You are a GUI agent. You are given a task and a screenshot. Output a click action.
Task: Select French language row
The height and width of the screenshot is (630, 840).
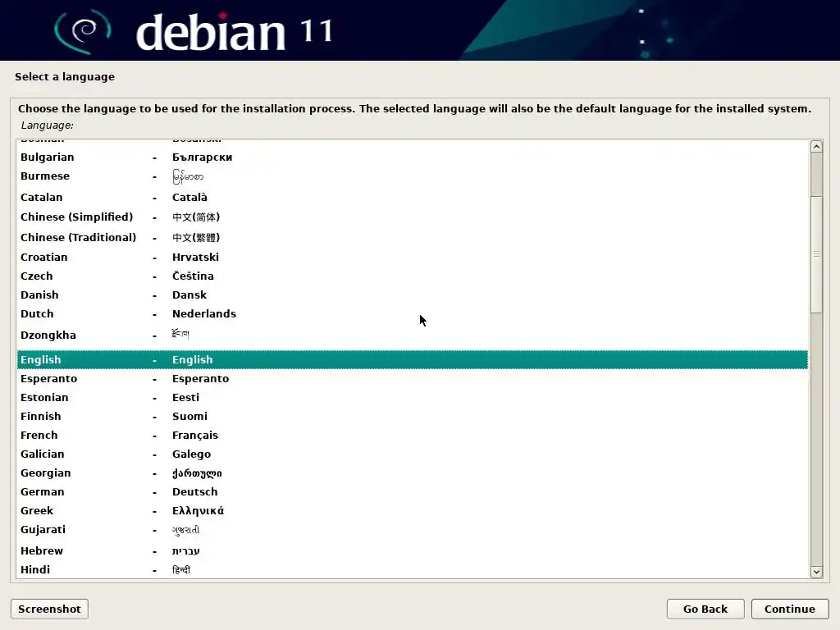(x=412, y=435)
